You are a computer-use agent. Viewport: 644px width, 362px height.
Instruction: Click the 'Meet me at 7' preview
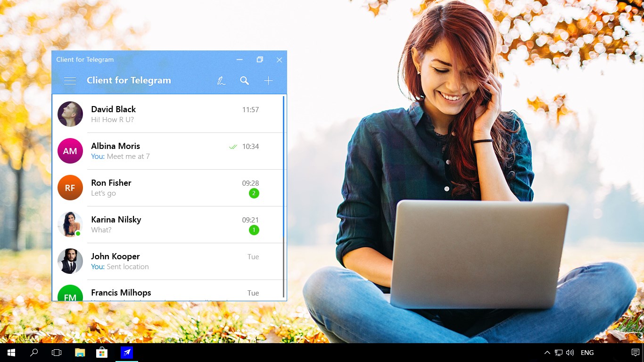[x=128, y=156]
